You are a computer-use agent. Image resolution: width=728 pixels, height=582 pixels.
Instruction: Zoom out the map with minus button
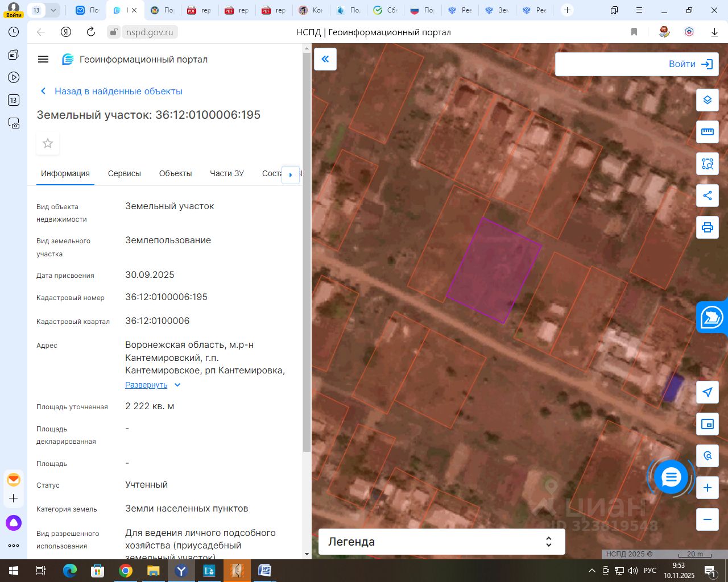[707, 519]
